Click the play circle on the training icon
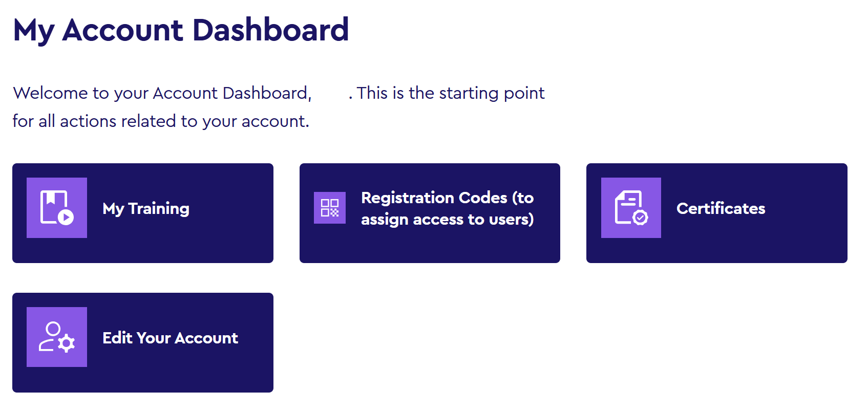 click(x=66, y=217)
